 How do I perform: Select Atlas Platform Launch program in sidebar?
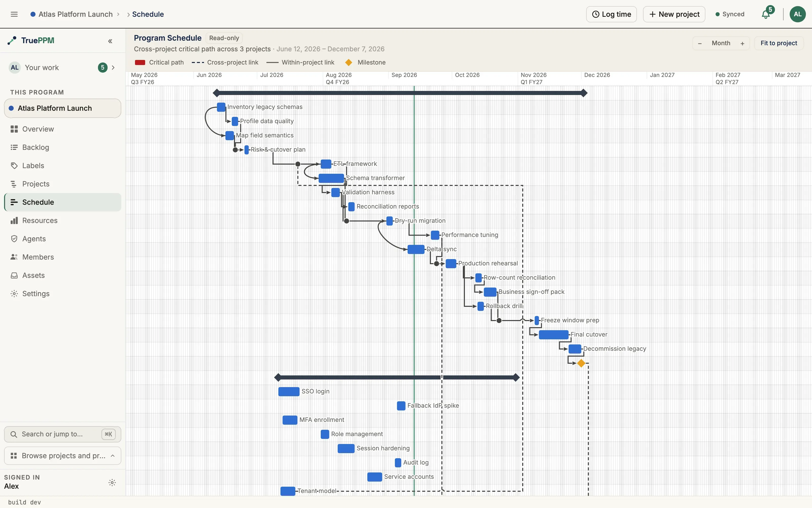(63, 108)
